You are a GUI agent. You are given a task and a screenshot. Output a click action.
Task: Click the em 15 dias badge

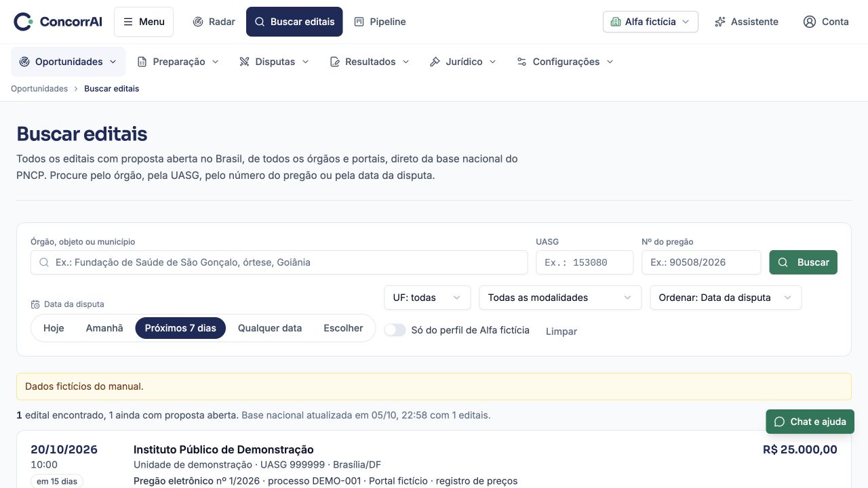click(57, 481)
